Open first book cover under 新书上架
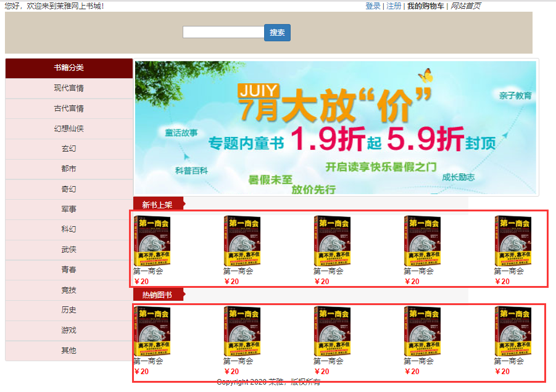This screenshot has height=392, width=556. [152, 241]
